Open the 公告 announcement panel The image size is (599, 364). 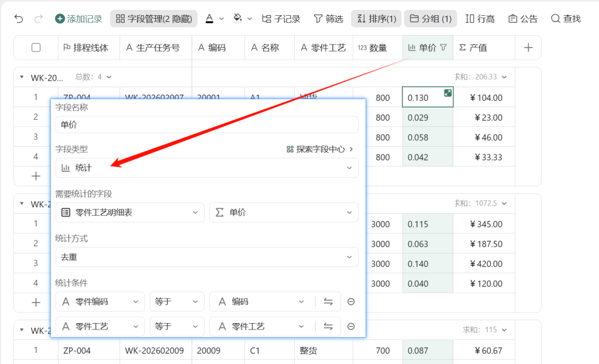pyautogui.click(x=523, y=19)
